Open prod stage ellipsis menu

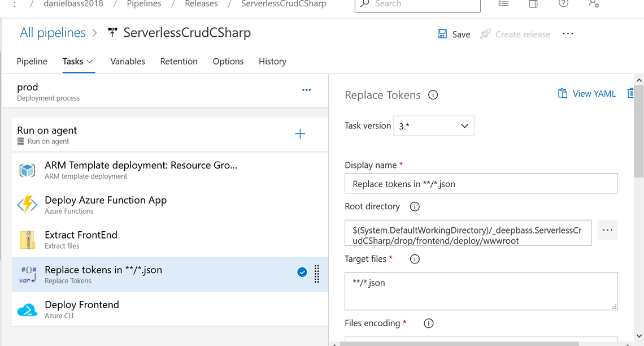(306, 90)
